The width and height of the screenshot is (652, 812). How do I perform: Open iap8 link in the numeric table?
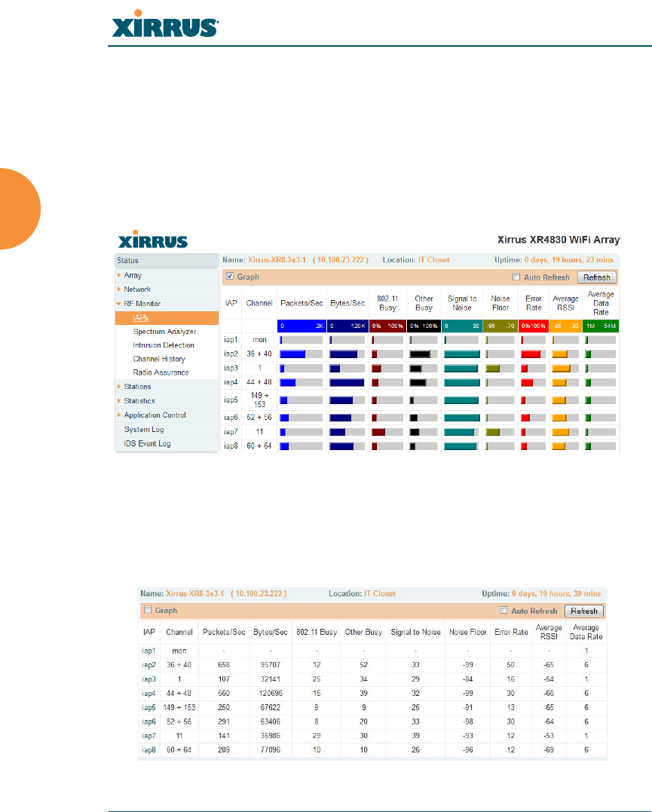point(148,750)
